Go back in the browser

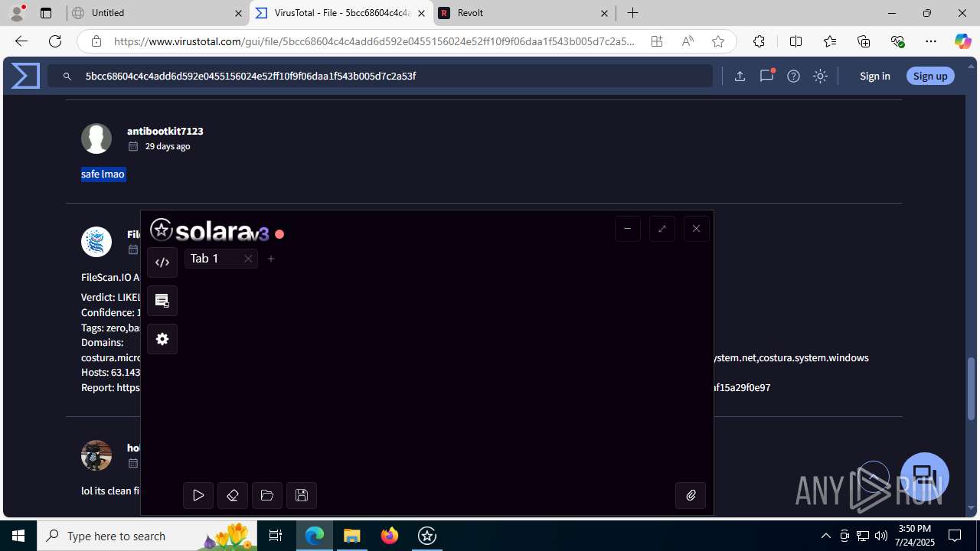click(x=21, y=41)
